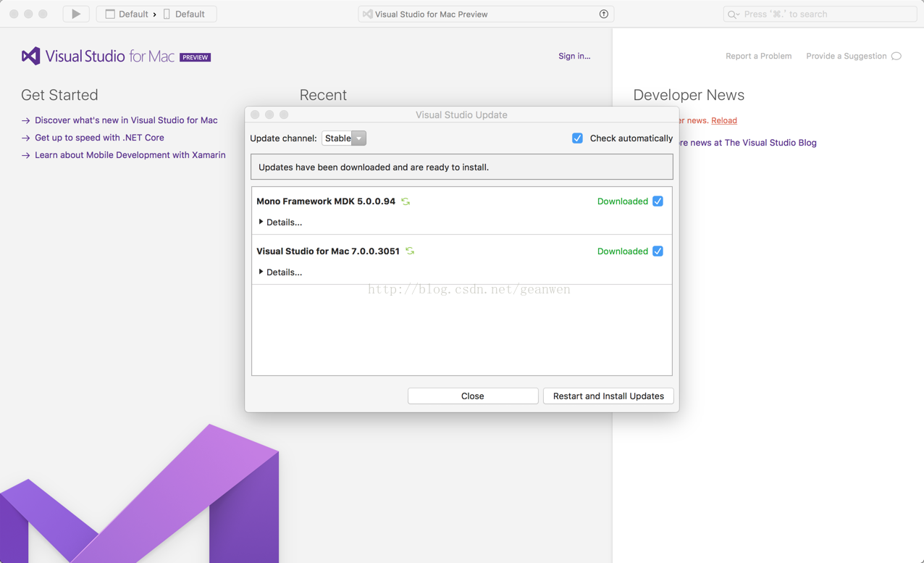Screen dimensions: 924x563
Task: Toggle the Check automatically checkbox
Action: (x=577, y=138)
